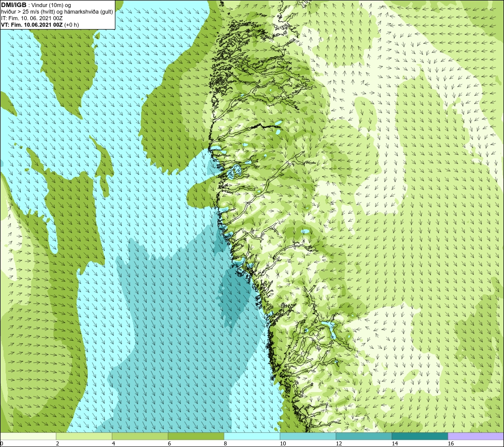Image resolution: width=504 pixels, height=447 pixels.
Task: Click the dark teal 14–16 m/s legend swatch
Action: coord(420,436)
